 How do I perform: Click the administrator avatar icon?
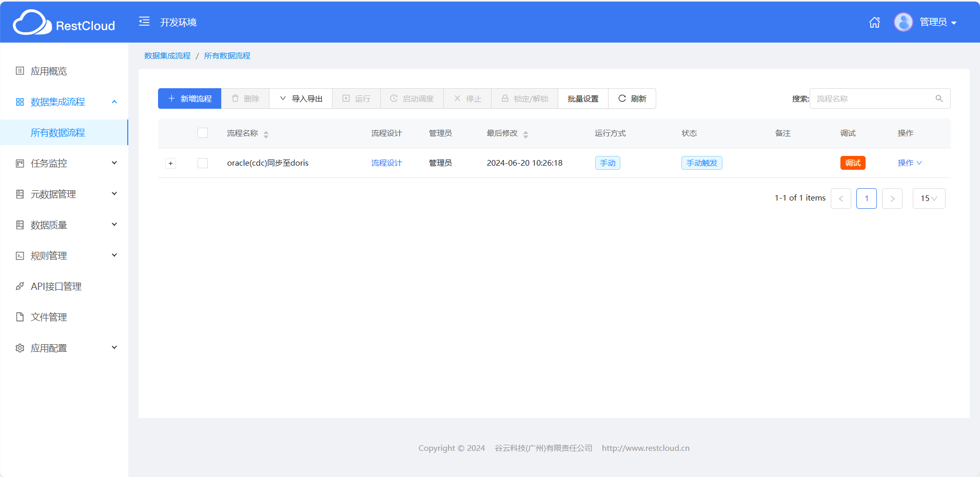point(904,22)
